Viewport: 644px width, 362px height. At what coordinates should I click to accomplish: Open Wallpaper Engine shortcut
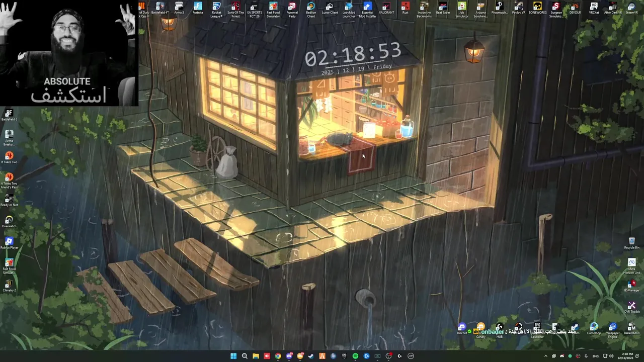pyautogui.click(x=613, y=330)
